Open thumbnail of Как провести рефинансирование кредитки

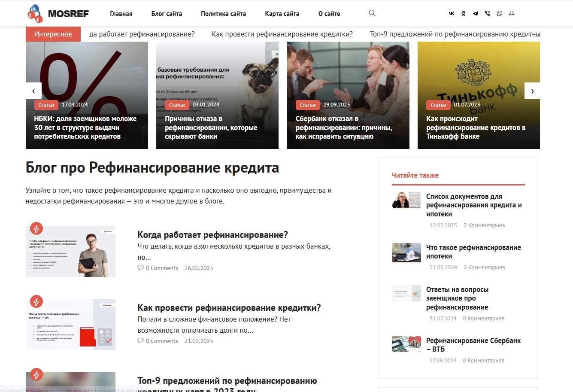(70, 325)
